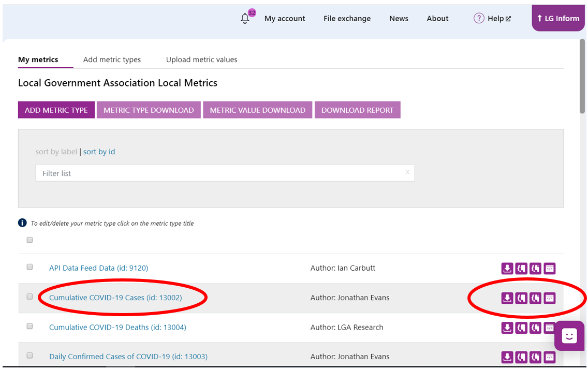The height and width of the screenshot is (370, 588).
Task: Click the LG Inform button
Action: [558, 18]
